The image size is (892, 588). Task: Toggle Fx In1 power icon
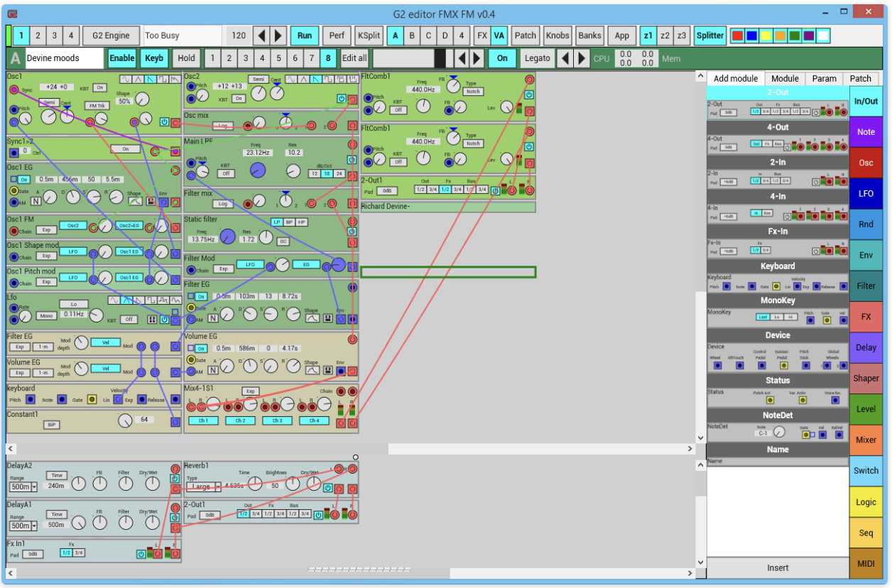pos(141,553)
